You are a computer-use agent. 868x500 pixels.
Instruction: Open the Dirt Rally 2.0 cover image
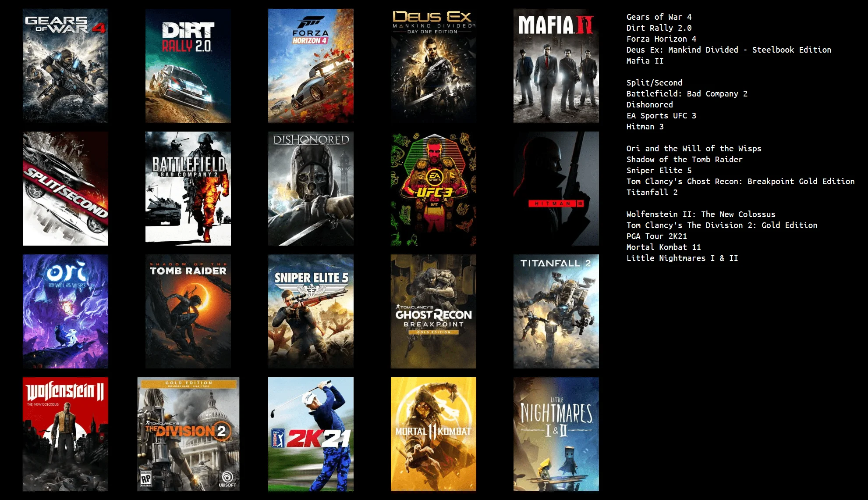pyautogui.click(x=188, y=66)
